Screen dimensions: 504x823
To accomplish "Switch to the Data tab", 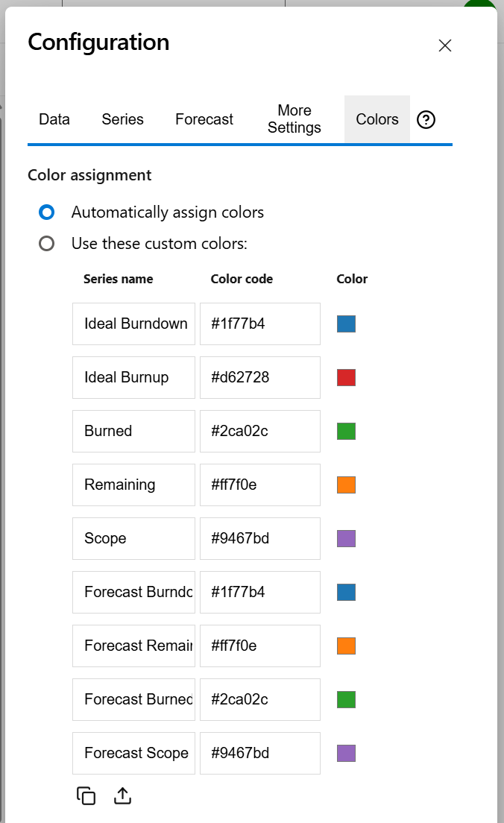I will click(x=54, y=119).
